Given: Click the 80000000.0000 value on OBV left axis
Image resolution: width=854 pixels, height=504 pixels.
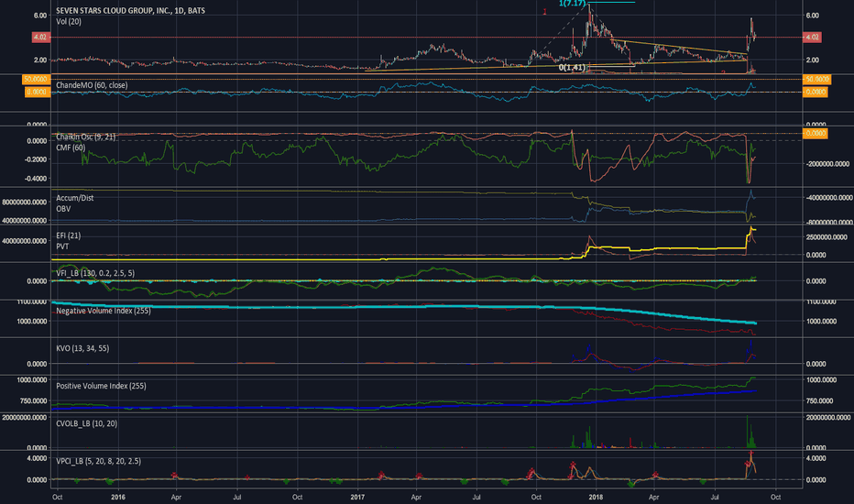Looking at the screenshot, I should [24, 203].
